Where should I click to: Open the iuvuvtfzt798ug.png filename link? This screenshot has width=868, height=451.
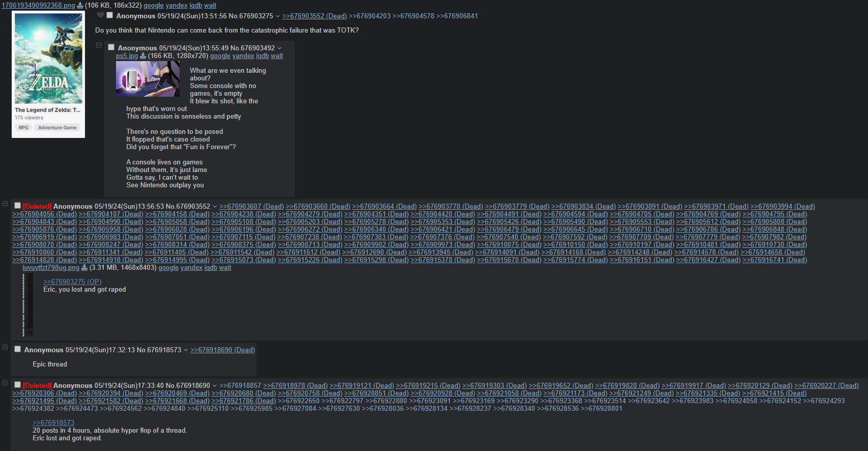click(x=51, y=268)
